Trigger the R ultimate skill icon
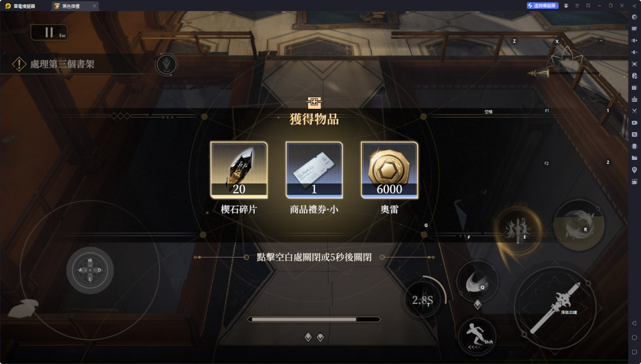 (578, 226)
